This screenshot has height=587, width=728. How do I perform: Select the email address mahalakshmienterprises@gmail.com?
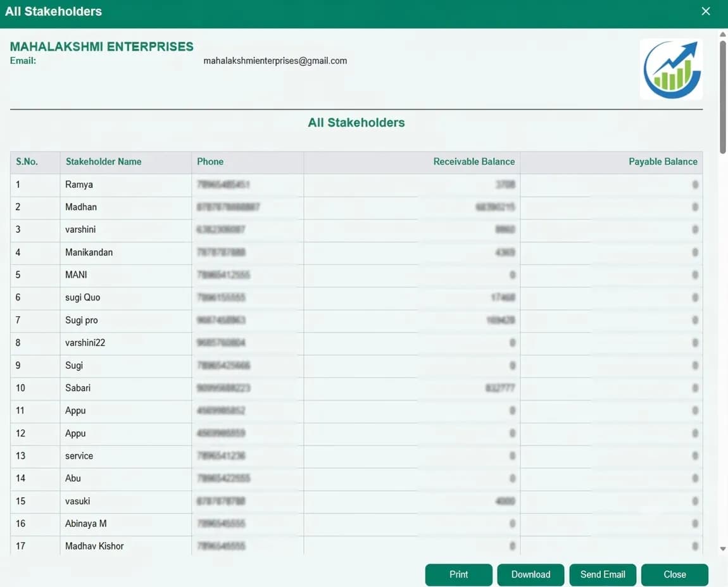(x=275, y=61)
